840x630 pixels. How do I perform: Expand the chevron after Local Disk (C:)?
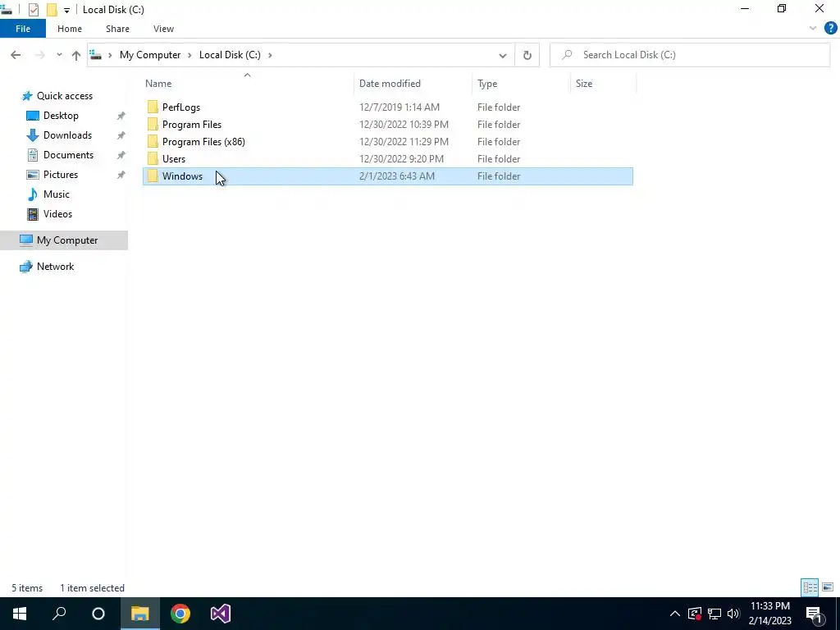pyautogui.click(x=270, y=55)
